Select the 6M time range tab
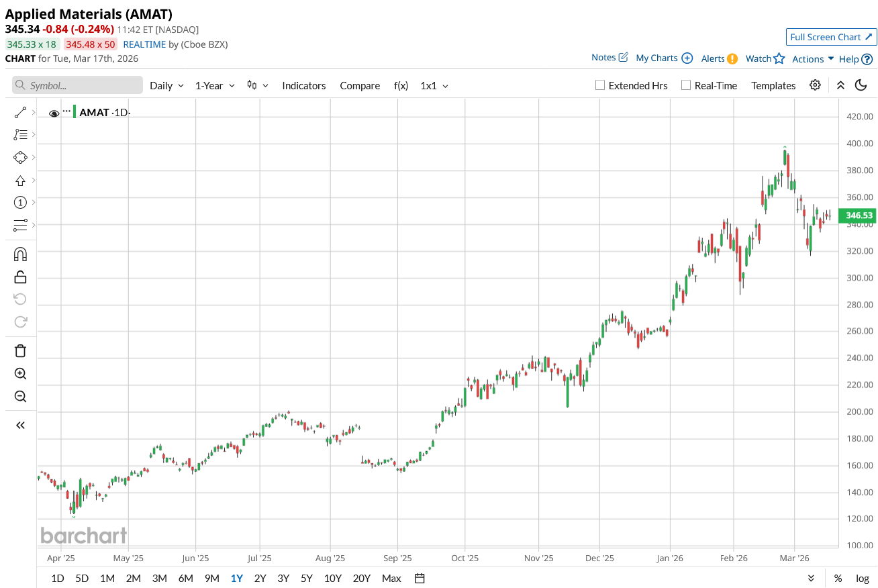The image size is (878, 588). (185, 579)
